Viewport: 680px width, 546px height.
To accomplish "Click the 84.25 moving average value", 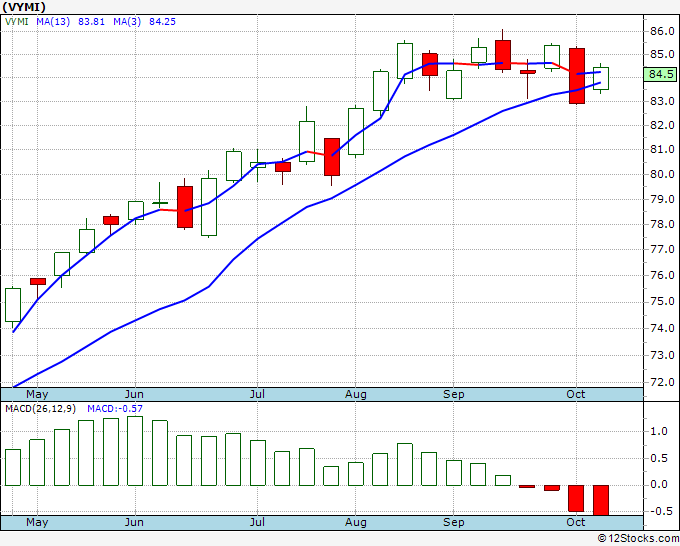I will pyautogui.click(x=162, y=21).
